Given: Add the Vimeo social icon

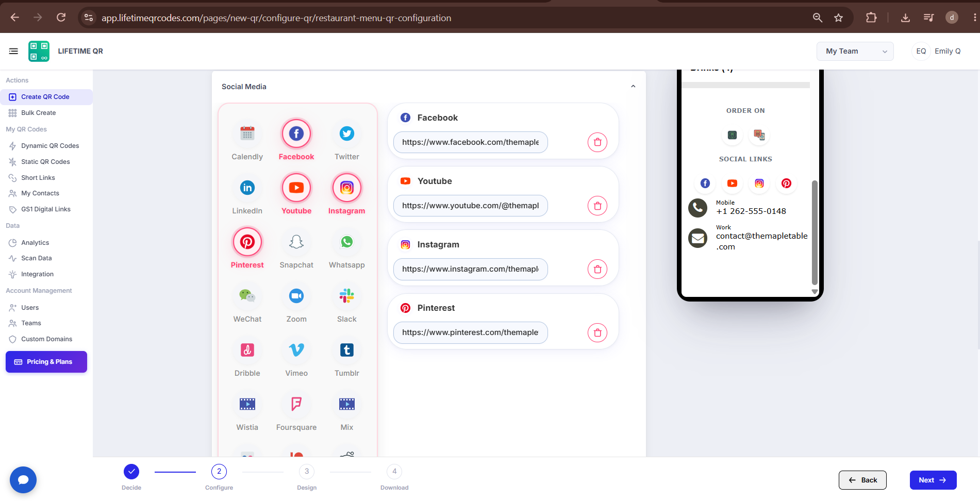Looking at the screenshot, I should [296, 350].
